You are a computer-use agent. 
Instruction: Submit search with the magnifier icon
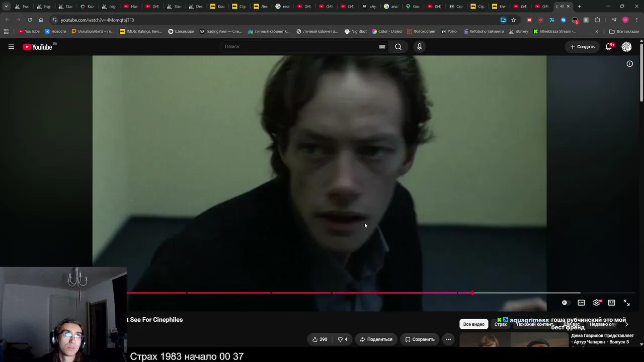(398, 47)
